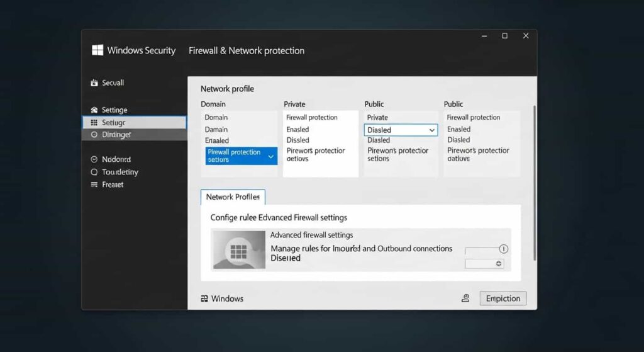Click the icon beside Tourdetiny
This screenshot has width=644, height=352.
tap(94, 172)
